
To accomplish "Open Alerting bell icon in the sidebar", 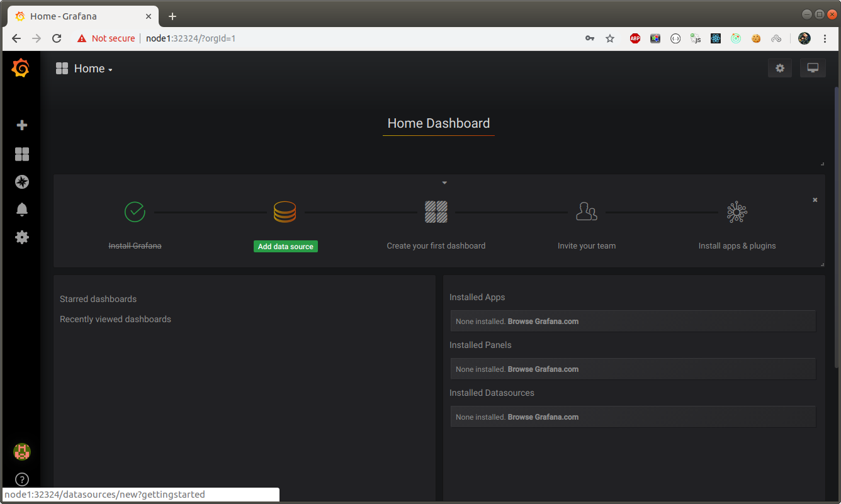I will [x=22, y=210].
